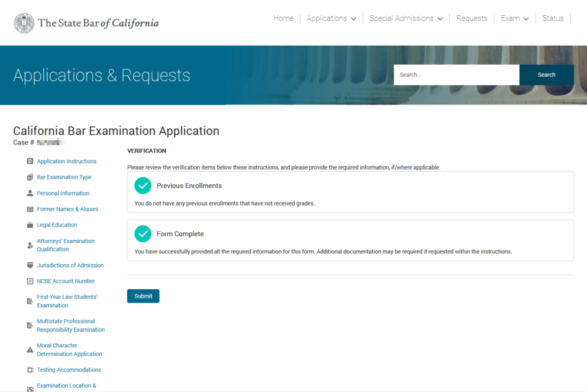The image size is (587, 392).
Task: Open the Requests nav item
Action: coord(472,18)
